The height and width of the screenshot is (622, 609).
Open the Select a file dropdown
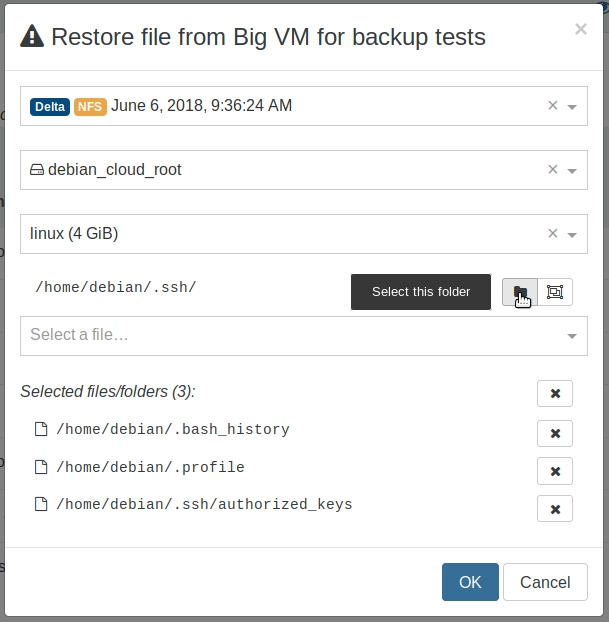(x=304, y=336)
